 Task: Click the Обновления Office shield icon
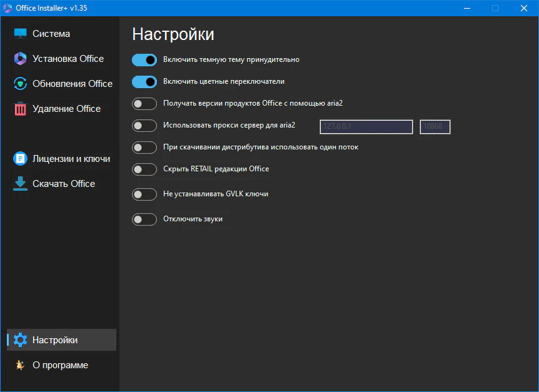[x=20, y=84]
